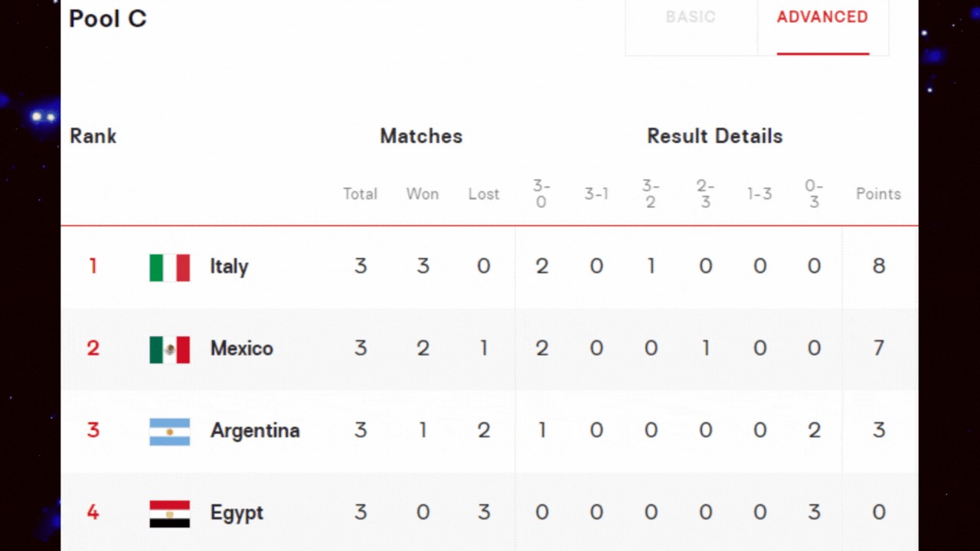
Task: Click the Mexico flag icon
Action: (x=169, y=350)
